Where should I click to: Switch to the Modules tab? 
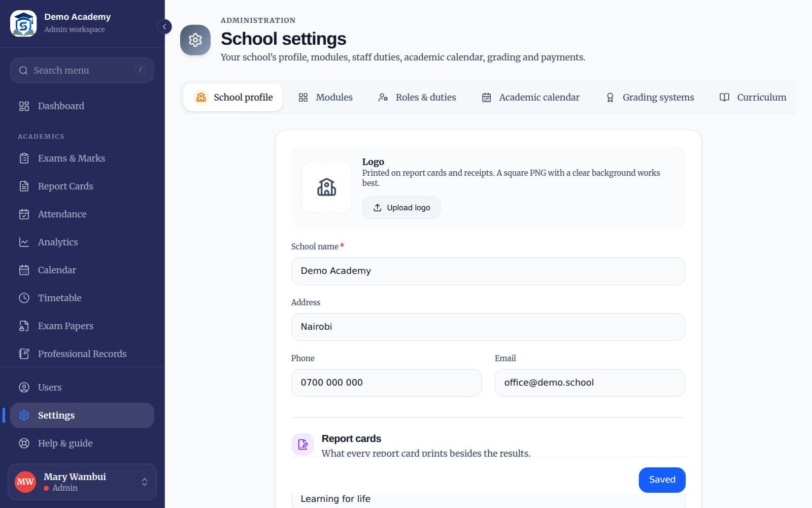click(x=325, y=98)
